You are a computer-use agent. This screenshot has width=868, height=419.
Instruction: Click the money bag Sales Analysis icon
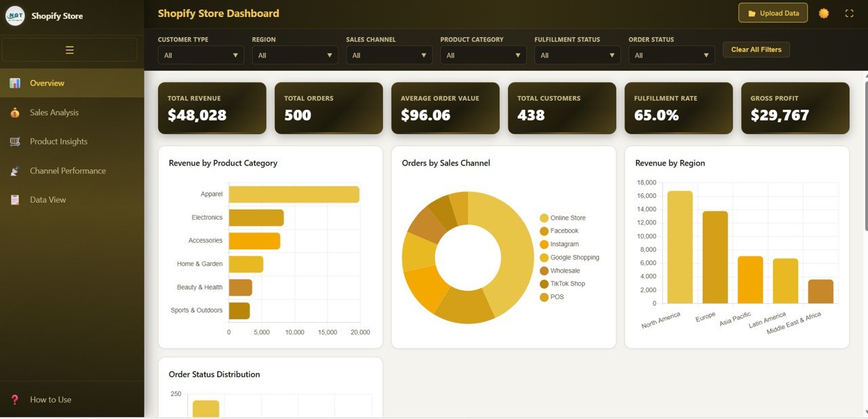point(14,112)
